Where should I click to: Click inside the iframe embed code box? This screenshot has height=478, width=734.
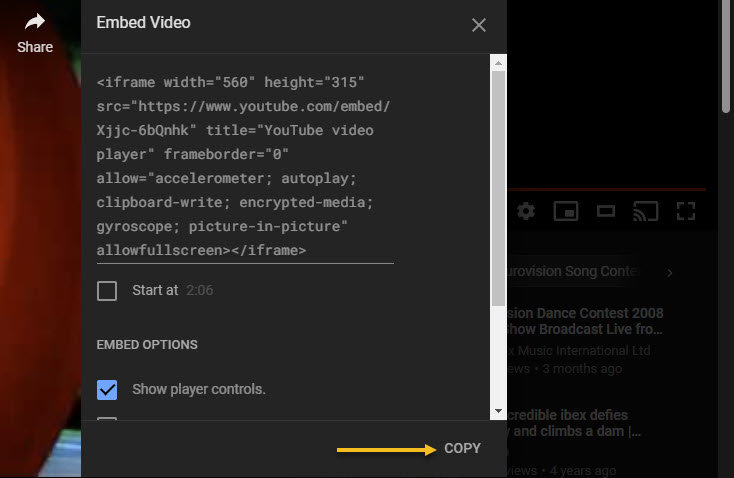245,166
